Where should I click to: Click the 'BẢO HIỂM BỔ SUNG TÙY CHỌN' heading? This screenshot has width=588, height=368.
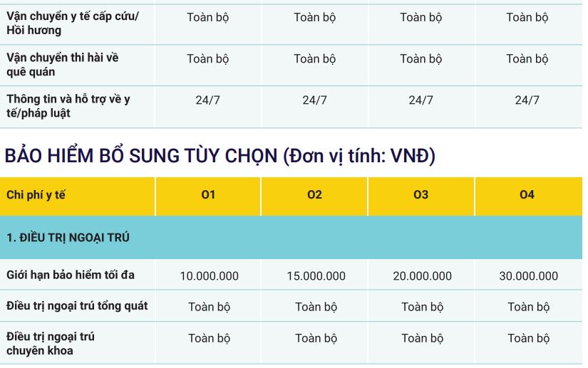pos(220,156)
